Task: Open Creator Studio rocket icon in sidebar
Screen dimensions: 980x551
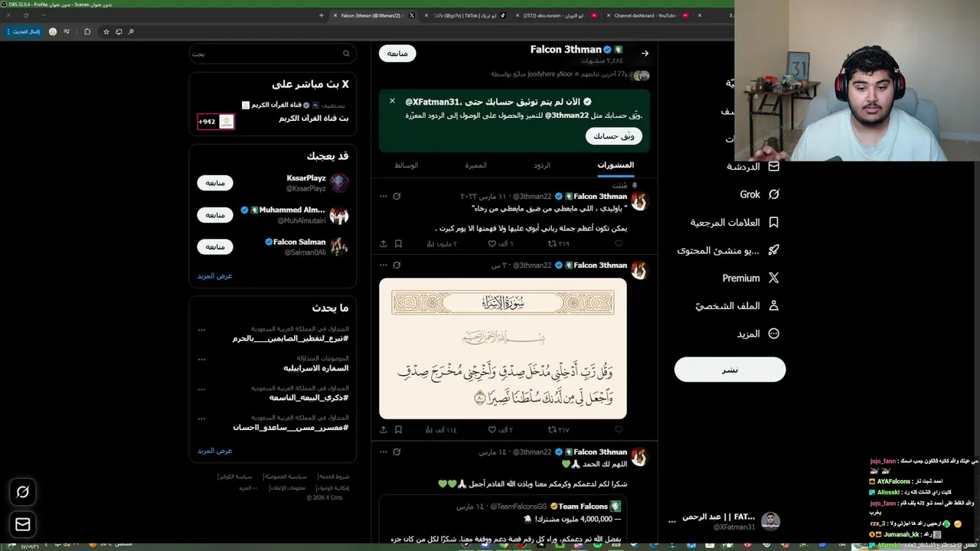Action: click(773, 250)
